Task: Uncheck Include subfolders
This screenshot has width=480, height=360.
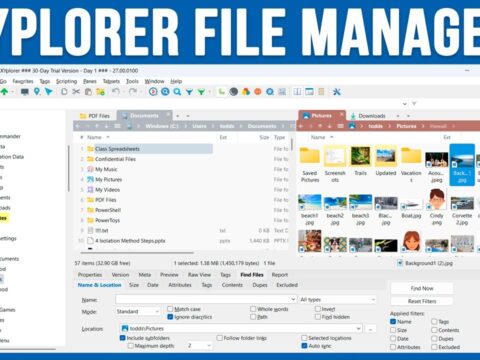Action: click(122, 338)
